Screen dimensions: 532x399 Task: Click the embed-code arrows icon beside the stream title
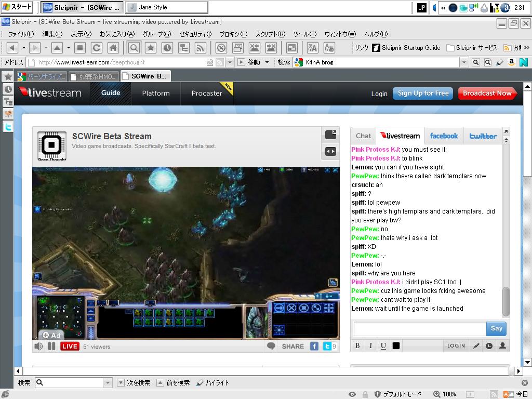330,151
